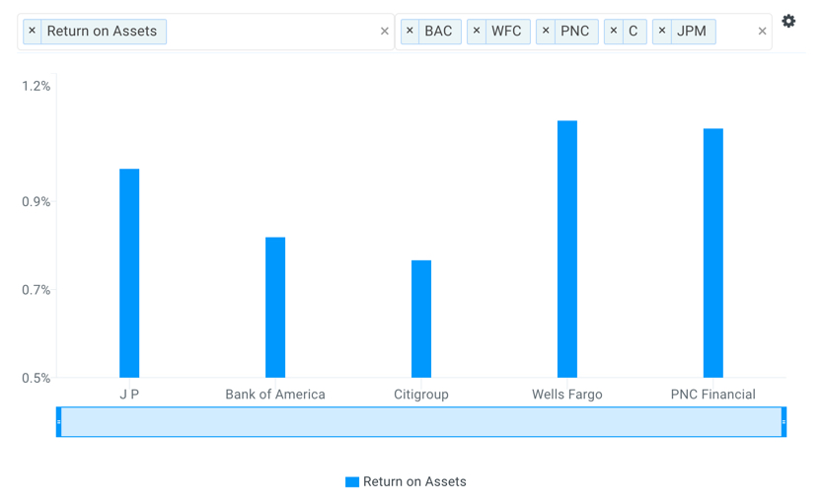Click the Citigroup axis label
The width and height of the screenshot is (823, 504).
421,395
